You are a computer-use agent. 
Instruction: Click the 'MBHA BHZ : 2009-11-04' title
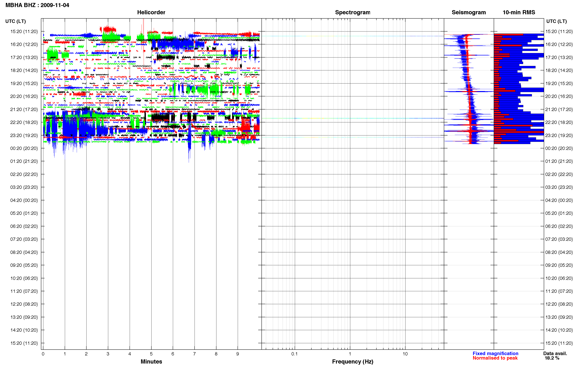[x=37, y=5]
